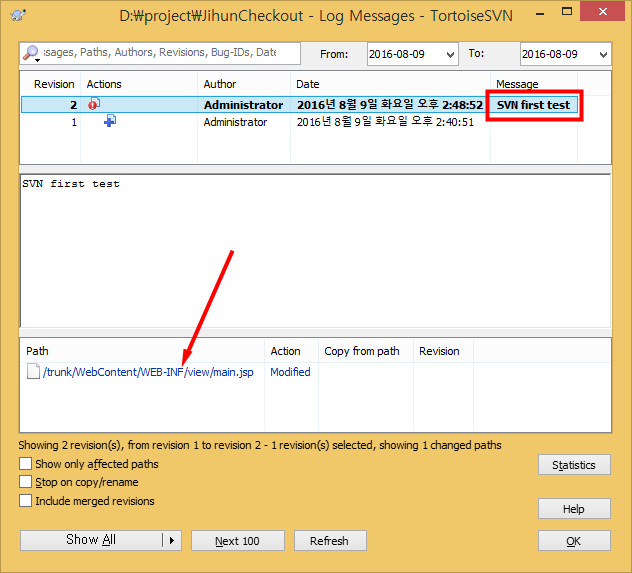Image resolution: width=632 pixels, height=573 pixels.
Task: Select /trunk/WebContent/WEB-INF/view/main.jsp path
Action: point(148,372)
